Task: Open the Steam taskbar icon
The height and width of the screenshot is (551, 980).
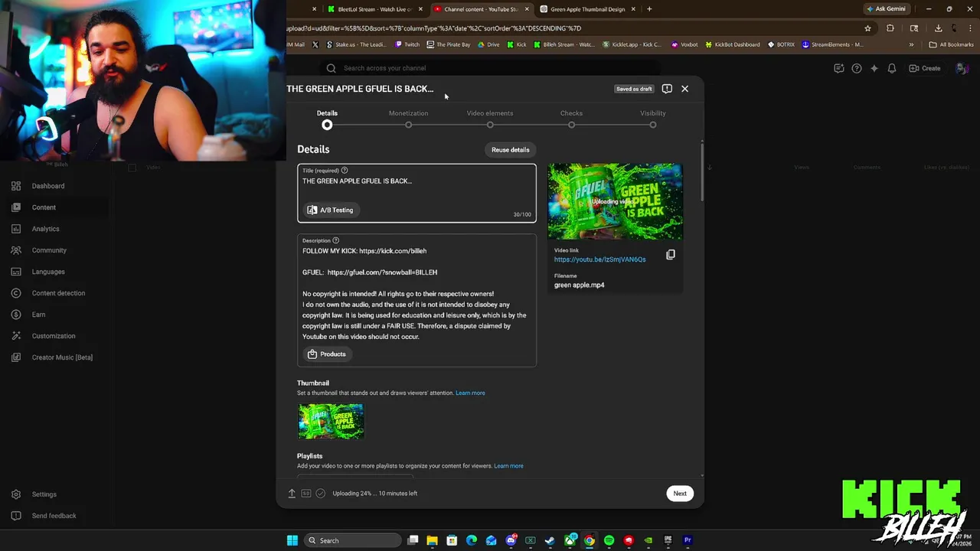Action: [x=550, y=540]
